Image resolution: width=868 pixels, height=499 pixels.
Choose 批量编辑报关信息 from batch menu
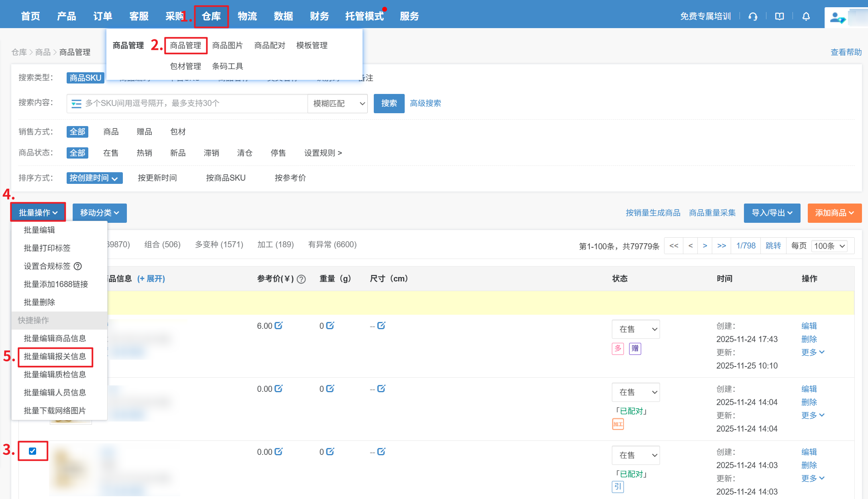tap(55, 356)
